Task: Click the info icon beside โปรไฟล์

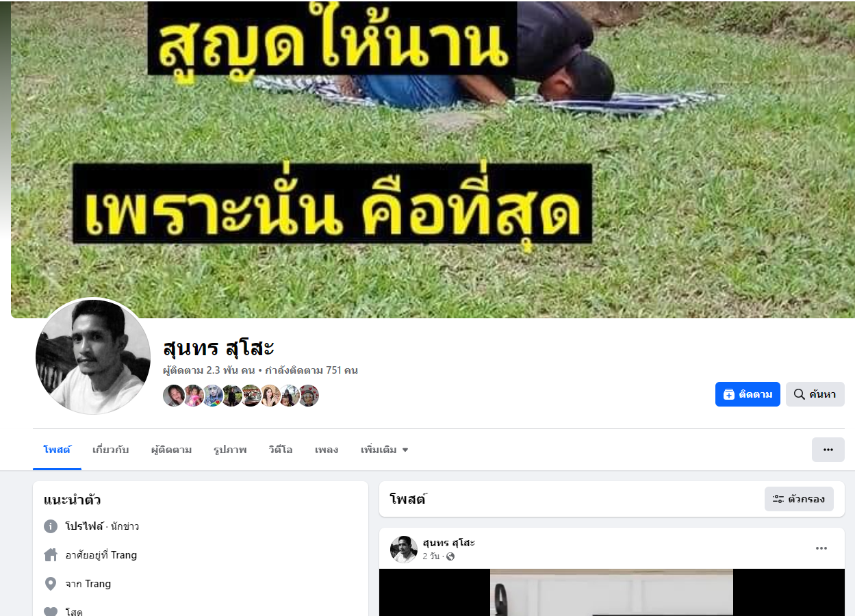Action: tap(51, 526)
